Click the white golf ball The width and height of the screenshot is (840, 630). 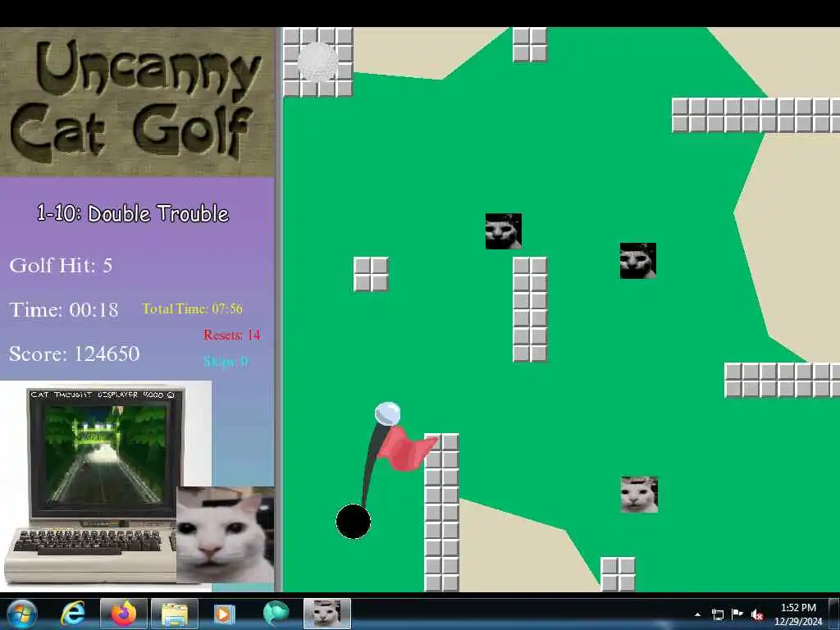(317, 62)
